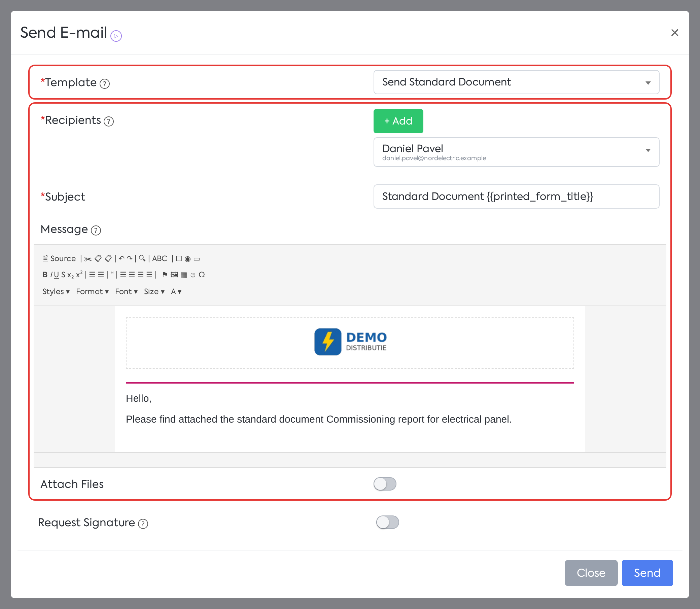Insert a radio button form element
Image resolution: width=700 pixels, height=609 pixels.
coord(188,259)
